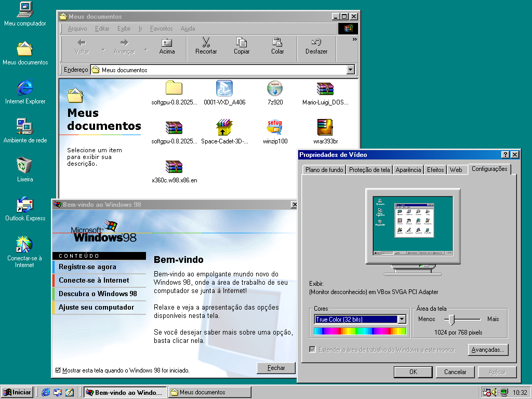Click the Área da tela resolution slider

click(452, 319)
